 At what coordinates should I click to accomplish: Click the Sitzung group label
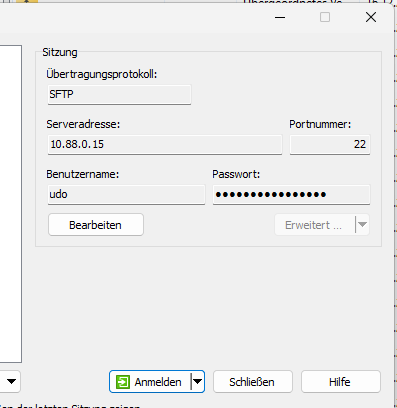pos(60,52)
